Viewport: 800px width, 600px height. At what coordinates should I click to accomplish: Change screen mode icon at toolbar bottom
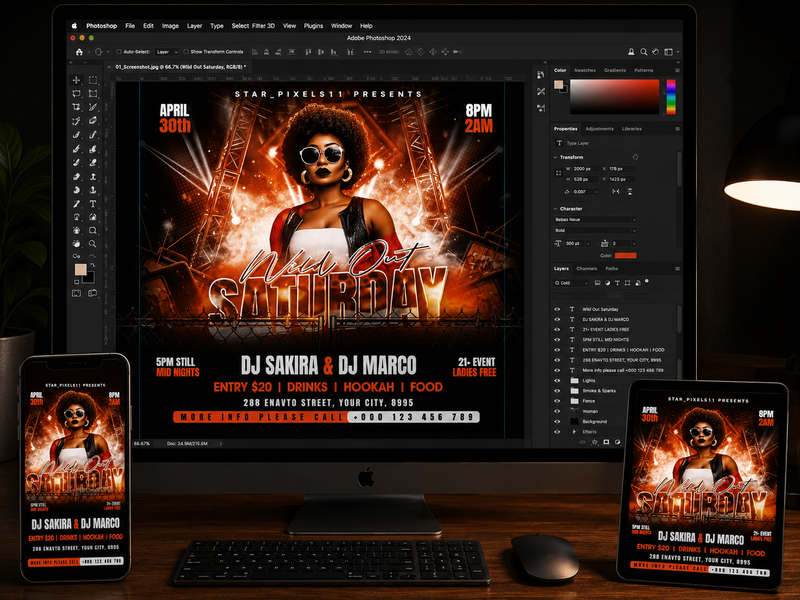tap(93, 293)
